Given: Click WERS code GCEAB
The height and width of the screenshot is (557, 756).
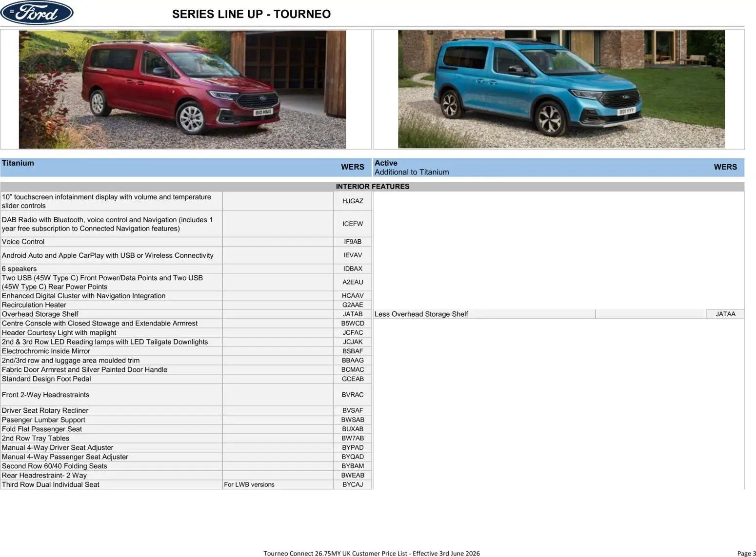Looking at the screenshot, I should 353,379.
